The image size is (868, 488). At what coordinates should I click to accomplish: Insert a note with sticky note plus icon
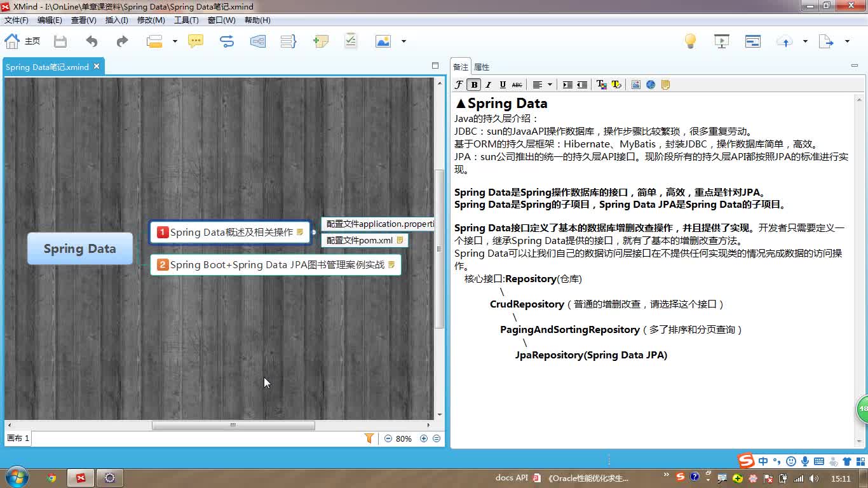(x=320, y=41)
